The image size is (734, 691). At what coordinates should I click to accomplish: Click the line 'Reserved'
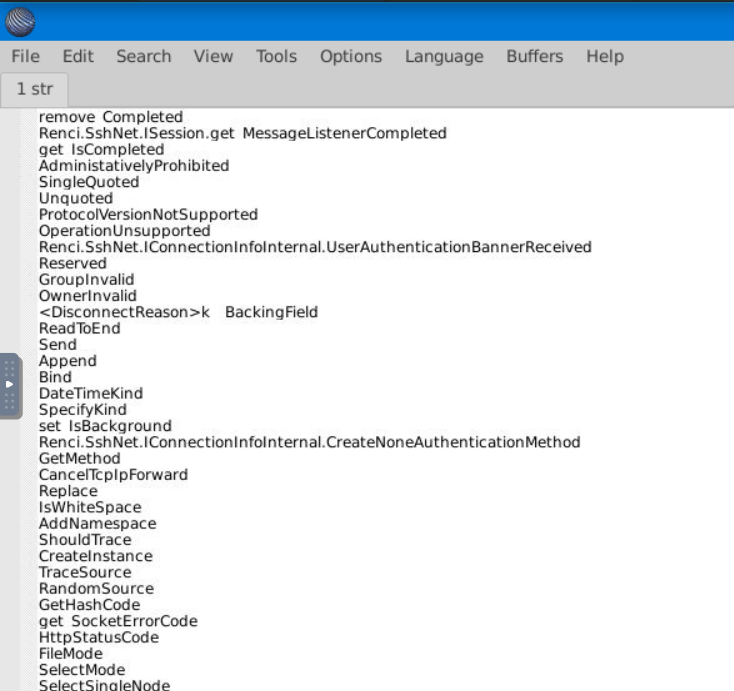[73, 264]
